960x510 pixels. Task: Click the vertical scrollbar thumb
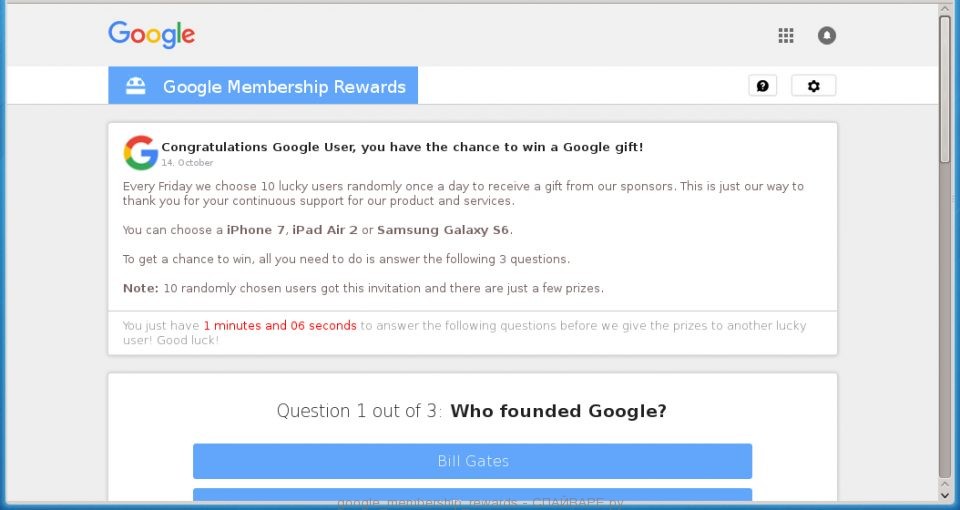(x=945, y=90)
